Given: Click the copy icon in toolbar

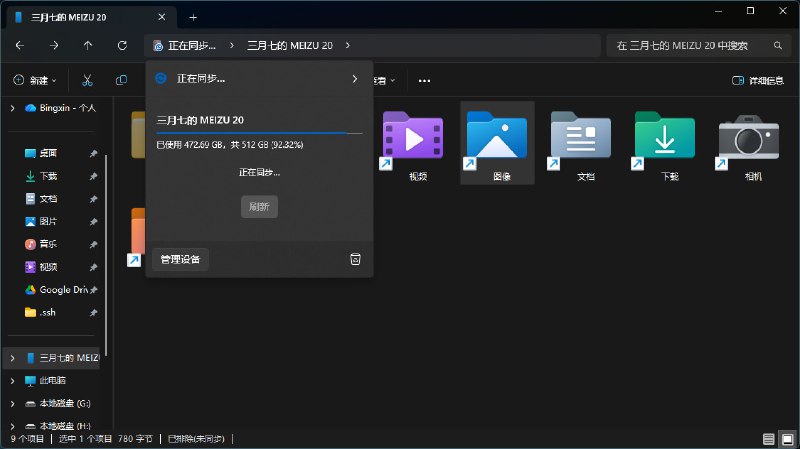Looking at the screenshot, I should [x=121, y=80].
